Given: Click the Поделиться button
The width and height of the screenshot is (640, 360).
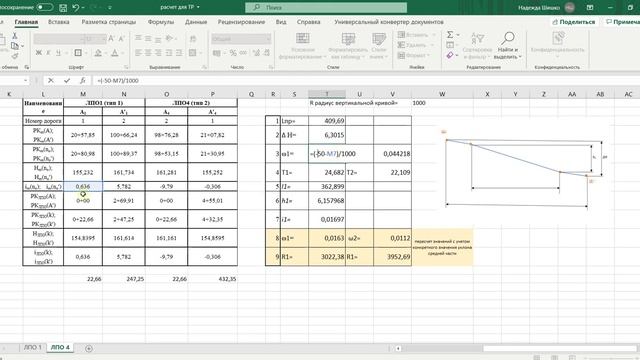Looking at the screenshot, I should 573,22.
